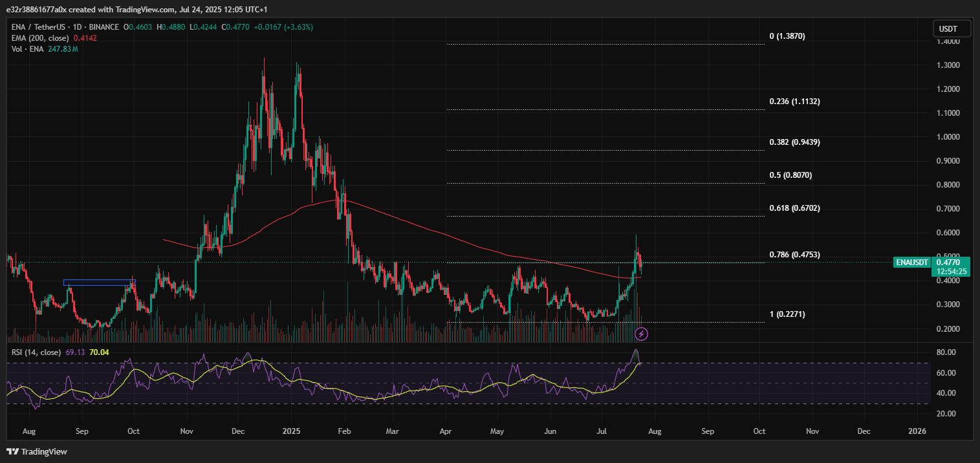Click the ENAUSDT price label tag
The width and height of the screenshot is (980, 463).
[911, 263]
